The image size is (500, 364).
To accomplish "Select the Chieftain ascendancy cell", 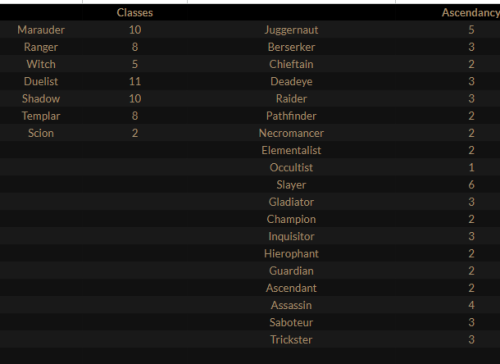I will [x=291, y=64].
